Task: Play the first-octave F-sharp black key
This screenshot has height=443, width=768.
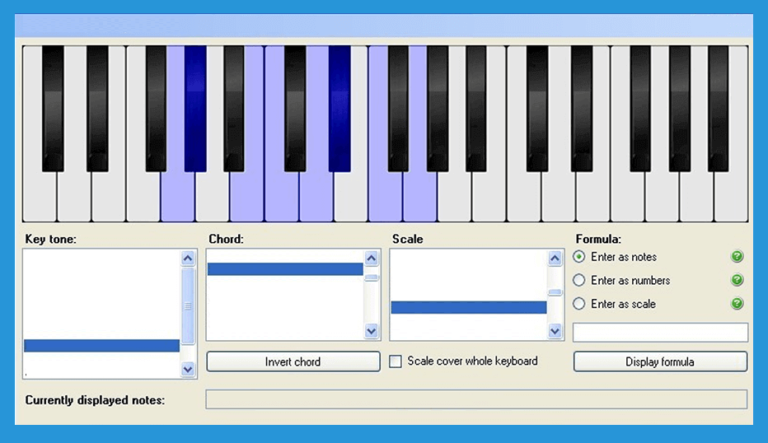Action: 156,109
